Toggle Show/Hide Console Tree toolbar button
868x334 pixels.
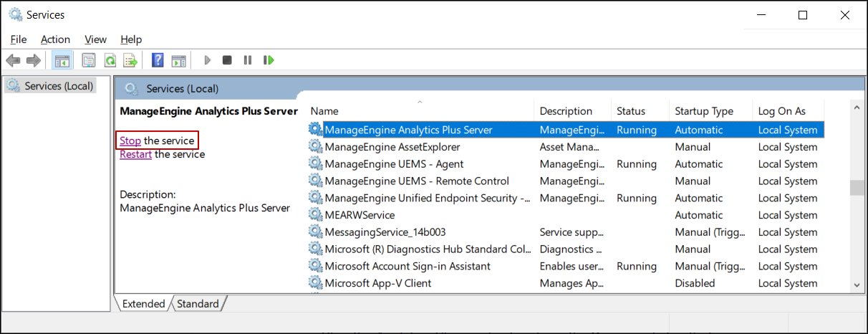(x=62, y=60)
